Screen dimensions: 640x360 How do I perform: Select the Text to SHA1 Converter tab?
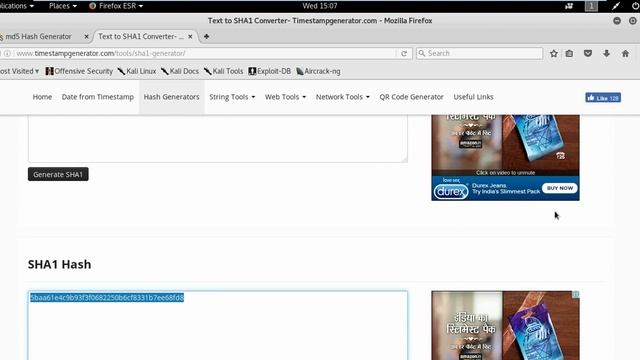click(141, 36)
